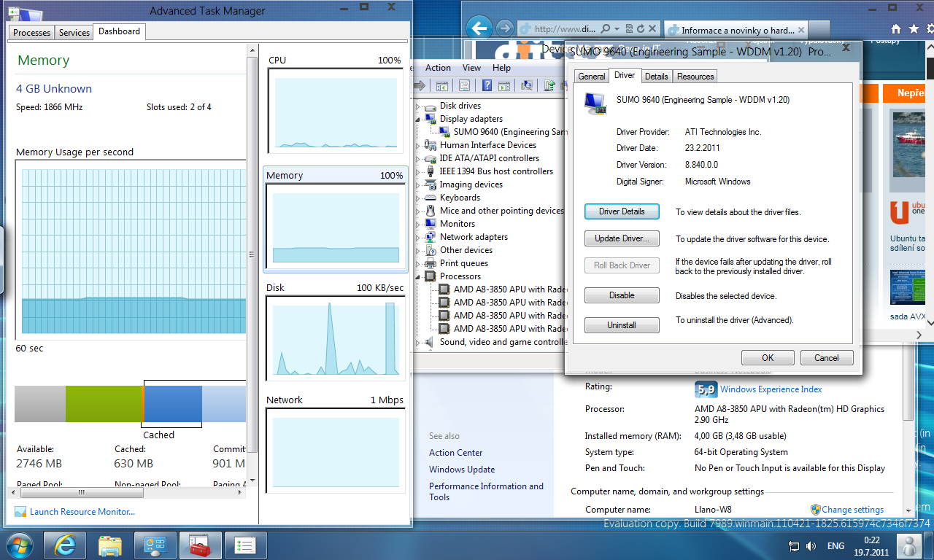This screenshot has width=934, height=560.
Task: Open the Details tab in driver properties
Action: [x=656, y=77]
